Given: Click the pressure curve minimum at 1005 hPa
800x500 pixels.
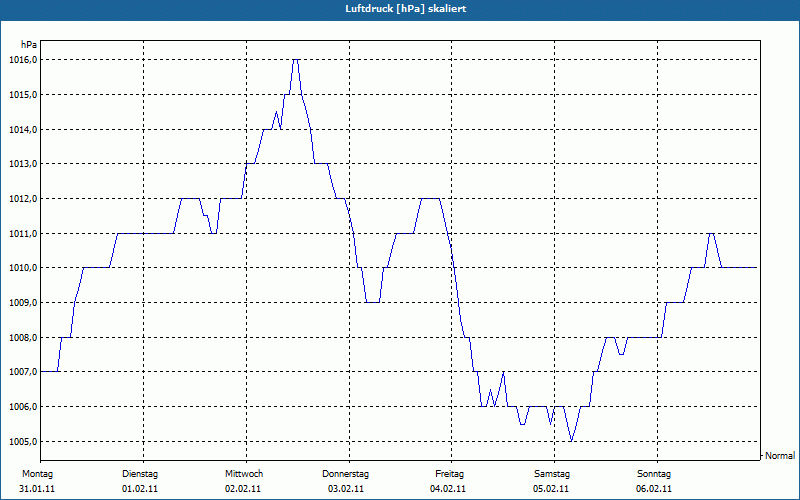Looking at the screenshot, I should (571, 441).
